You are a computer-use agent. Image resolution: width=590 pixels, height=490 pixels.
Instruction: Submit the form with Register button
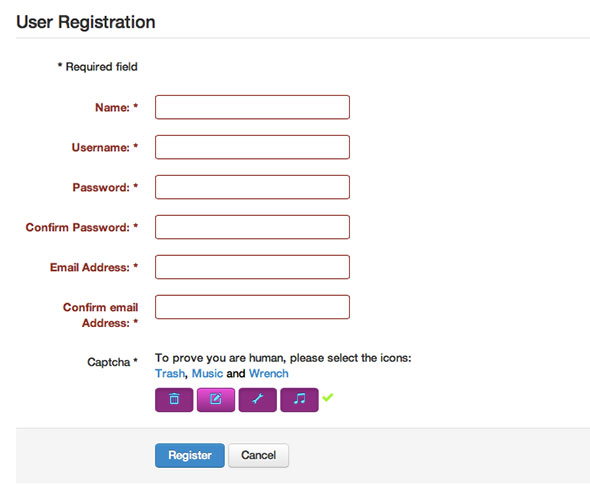pyautogui.click(x=190, y=455)
